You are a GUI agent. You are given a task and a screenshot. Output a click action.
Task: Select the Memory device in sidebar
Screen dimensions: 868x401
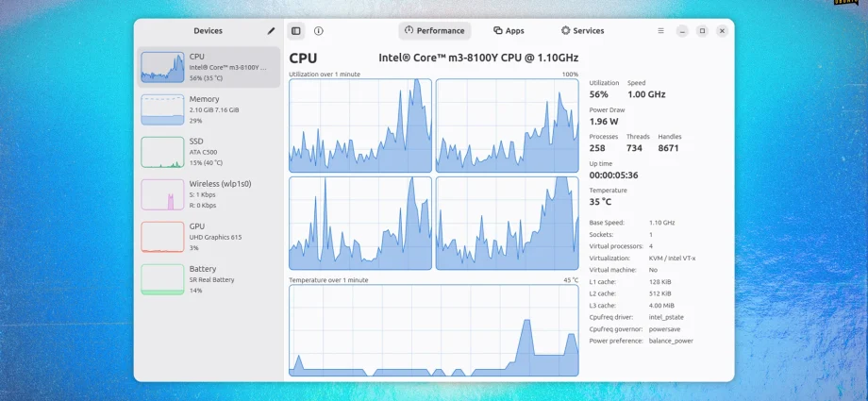tap(209, 109)
